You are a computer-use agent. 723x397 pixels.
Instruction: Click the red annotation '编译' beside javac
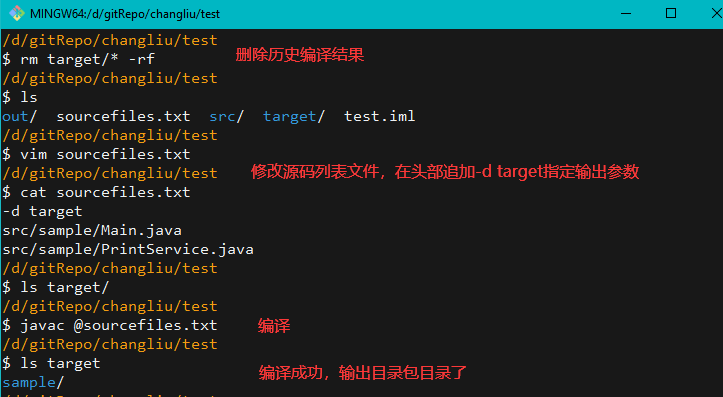click(274, 326)
